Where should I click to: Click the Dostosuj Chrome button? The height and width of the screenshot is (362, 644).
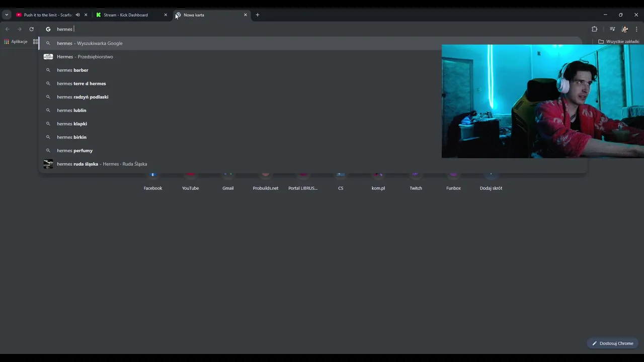(613, 343)
